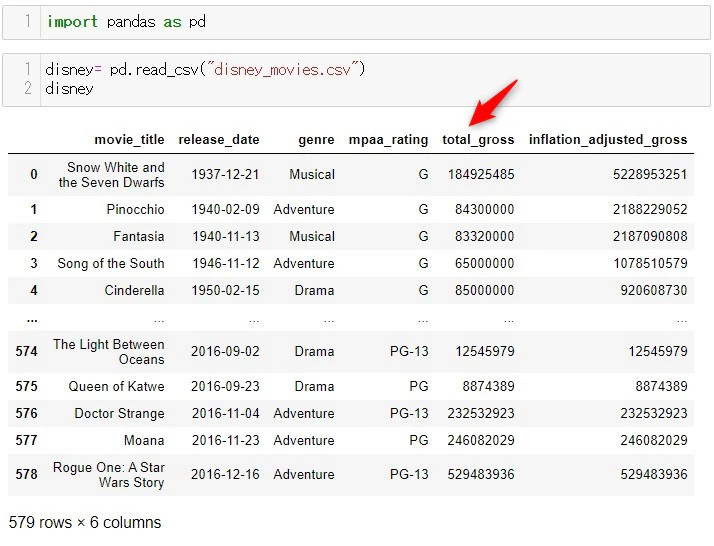Image resolution: width=714 pixels, height=546 pixels.
Task: Click the Fantasia movie title cell
Action: tap(139, 236)
